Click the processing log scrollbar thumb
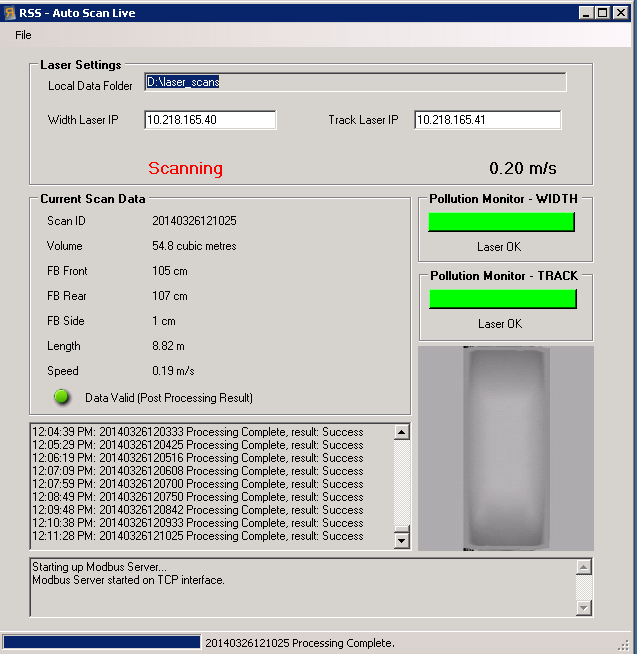The height and width of the screenshot is (654, 637). coord(401,529)
